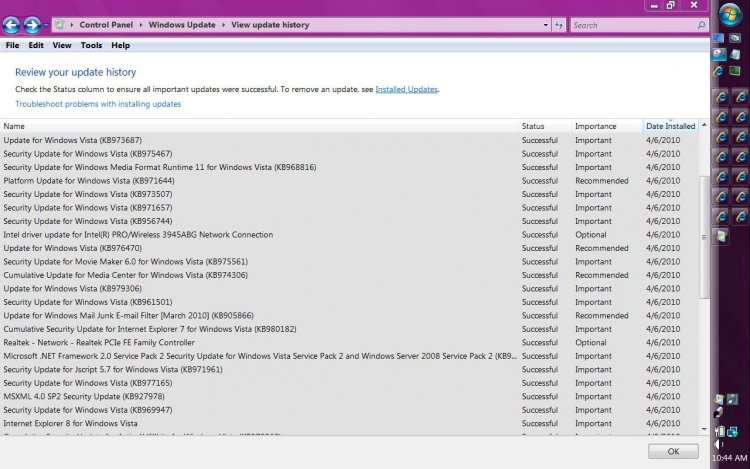Viewport: 750px width, 469px height.
Task: Open Troubleshoot problems with installing updates
Action: pyautogui.click(x=98, y=104)
